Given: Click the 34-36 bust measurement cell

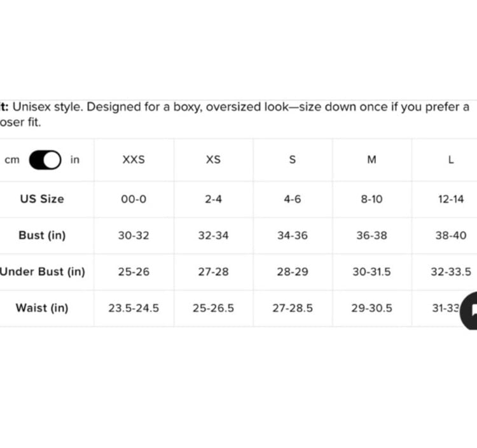Looking at the screenshot, I should pyautogui.click(x=293, y=236).
